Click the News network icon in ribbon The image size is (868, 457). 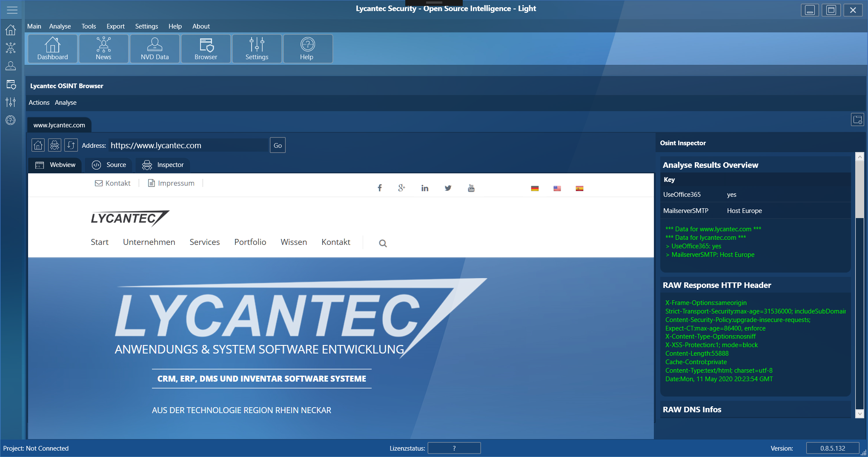[103, 45]
